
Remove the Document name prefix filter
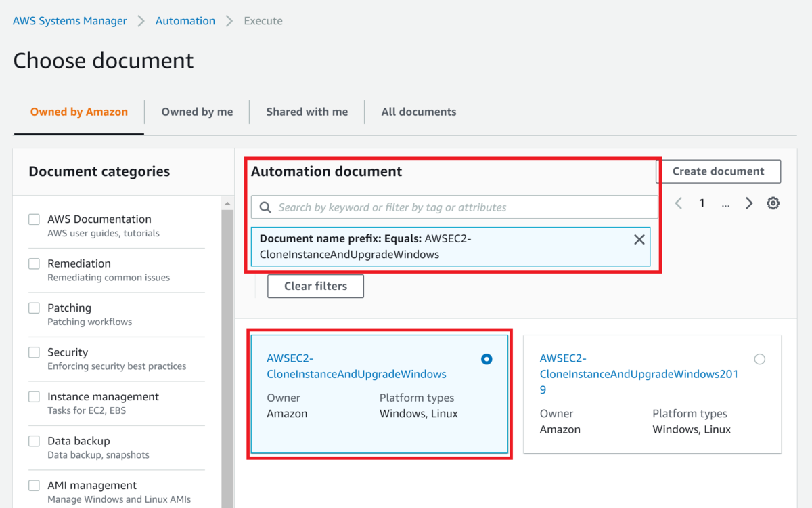639,239
